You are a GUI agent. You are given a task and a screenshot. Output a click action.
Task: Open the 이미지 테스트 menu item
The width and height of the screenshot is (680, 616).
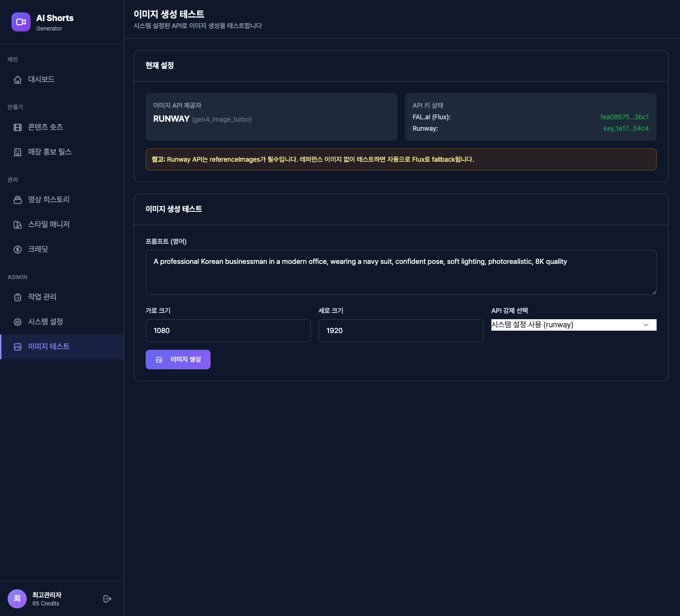(49, 346)
